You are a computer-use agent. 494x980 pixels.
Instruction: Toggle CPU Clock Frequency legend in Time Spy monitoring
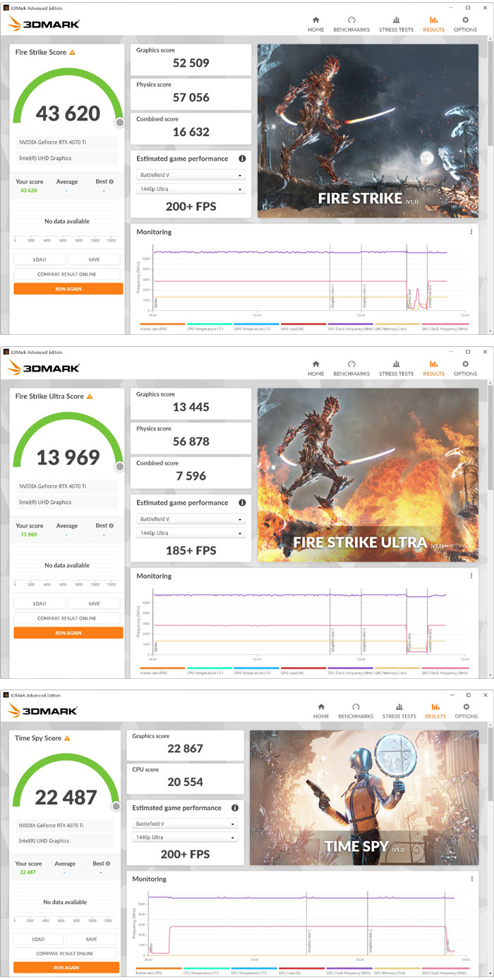350,972
